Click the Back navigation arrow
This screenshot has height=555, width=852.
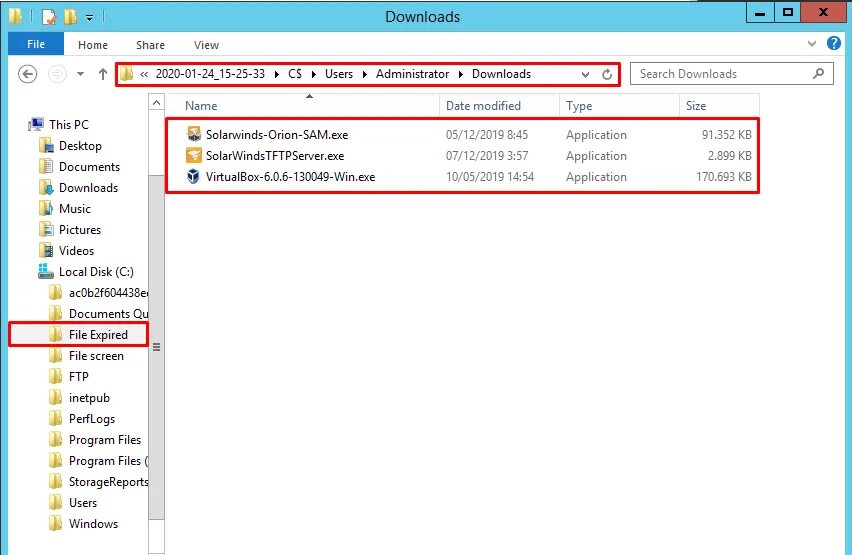[27, 74]
